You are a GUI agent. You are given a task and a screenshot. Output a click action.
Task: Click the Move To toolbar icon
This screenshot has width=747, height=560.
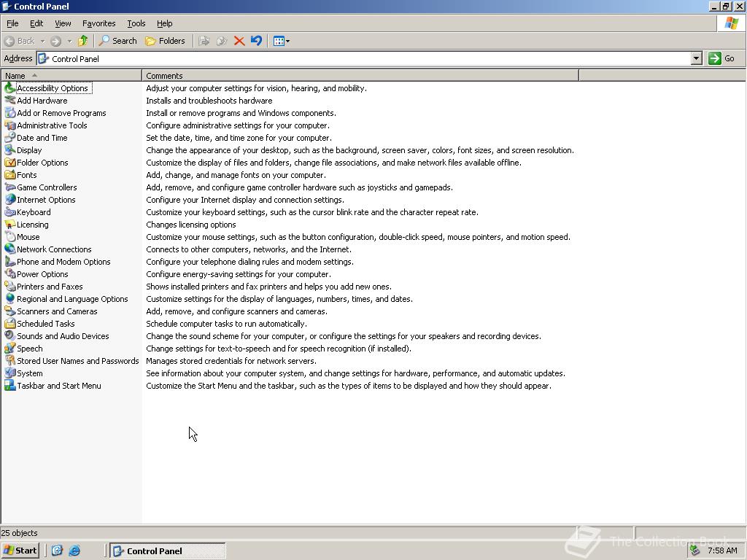tap(204, 41)
